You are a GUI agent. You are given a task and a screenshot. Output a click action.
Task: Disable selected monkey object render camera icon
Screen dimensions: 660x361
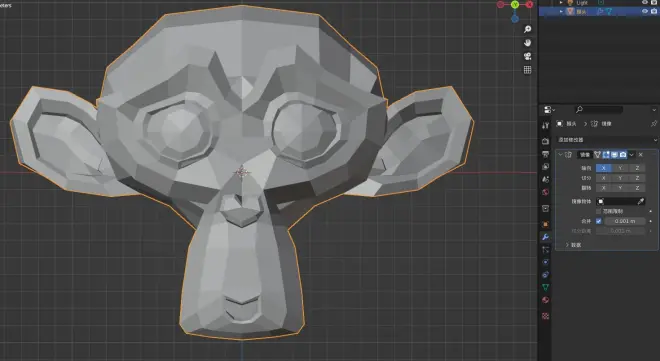tap(654, 12)
